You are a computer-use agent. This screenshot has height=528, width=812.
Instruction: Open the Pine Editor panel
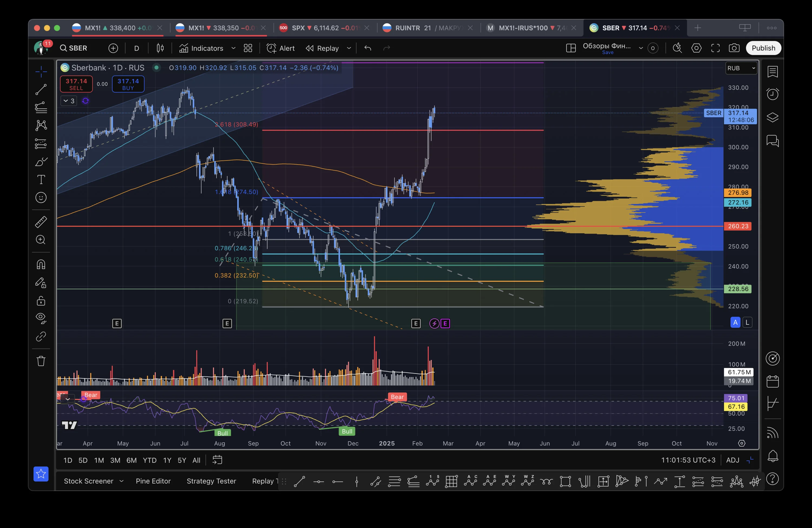(x=153, y=481)
